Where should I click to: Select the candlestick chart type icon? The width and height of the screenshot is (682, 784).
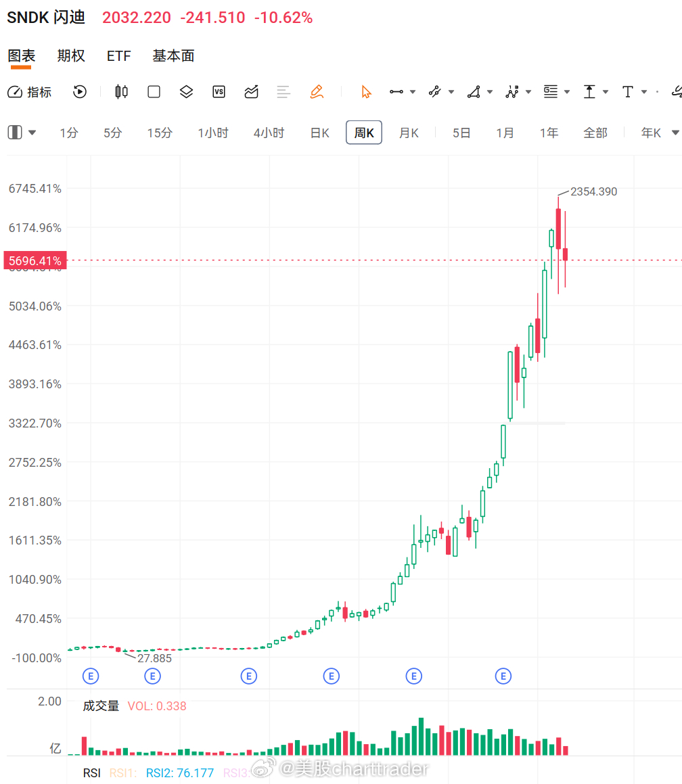(x=121, y=92)
